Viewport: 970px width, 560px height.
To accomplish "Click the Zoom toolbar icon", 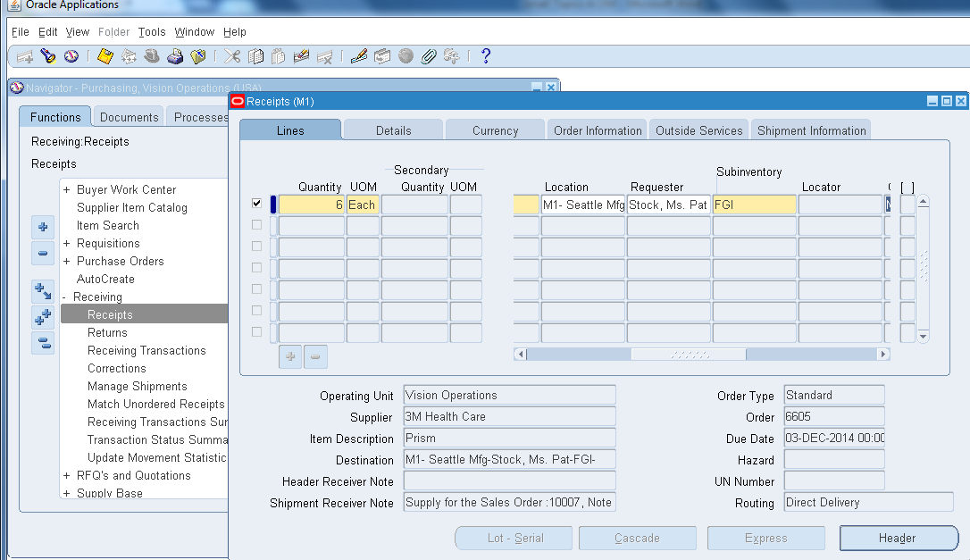I will click(382, 56).
